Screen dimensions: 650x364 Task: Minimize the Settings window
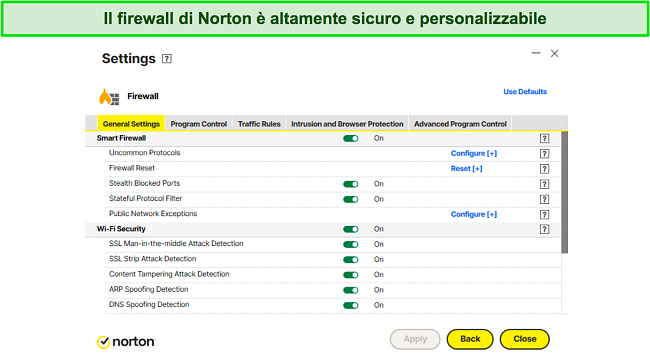pos(536,53)
